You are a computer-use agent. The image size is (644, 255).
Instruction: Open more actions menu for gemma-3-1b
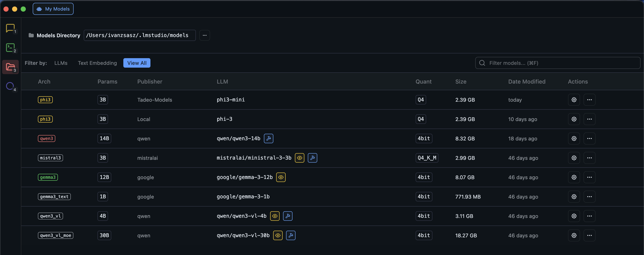coord(589,197)
